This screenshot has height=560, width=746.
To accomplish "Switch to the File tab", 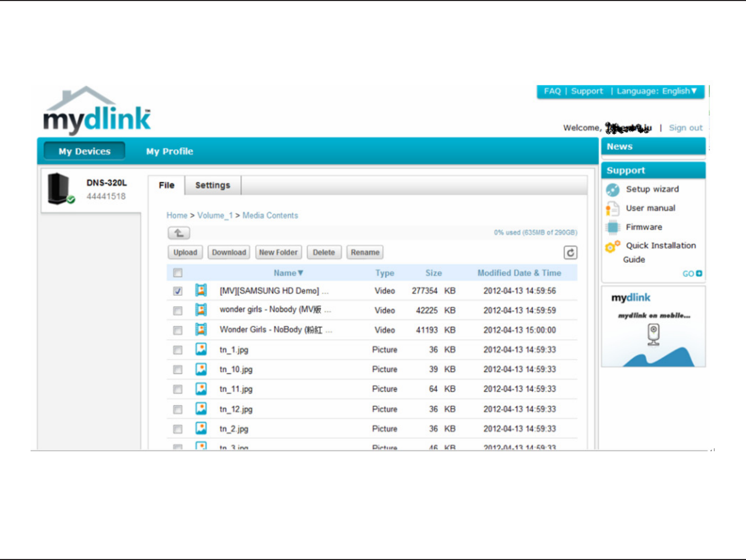I will click(x=166, y=185).
